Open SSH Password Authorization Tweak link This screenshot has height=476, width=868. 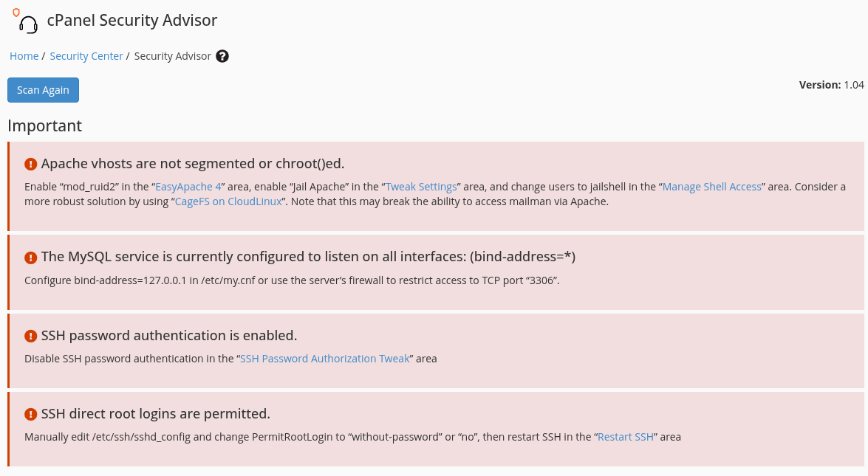coord(324,359)
